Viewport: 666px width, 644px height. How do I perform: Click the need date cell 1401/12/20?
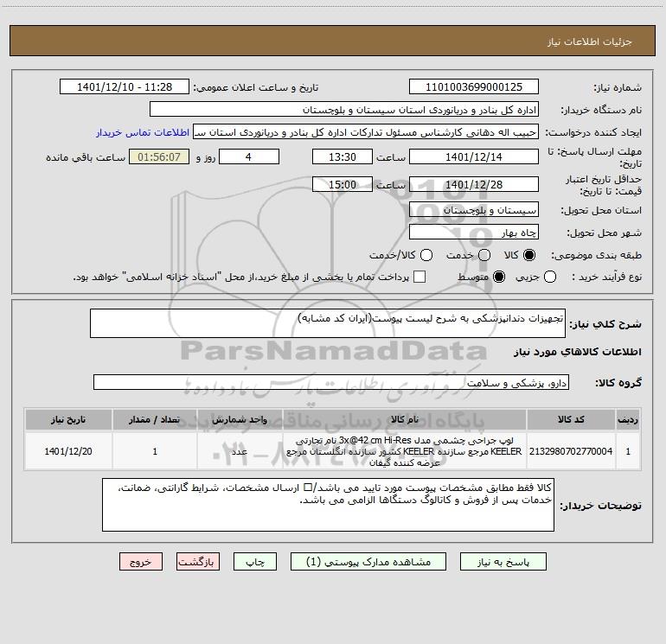click(x=68, y=451)
